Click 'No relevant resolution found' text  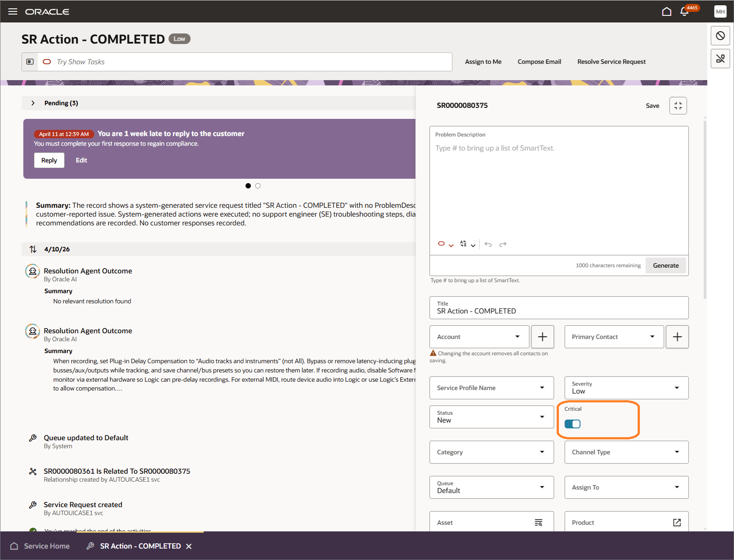pyautogui.click(x=92, y=301)
